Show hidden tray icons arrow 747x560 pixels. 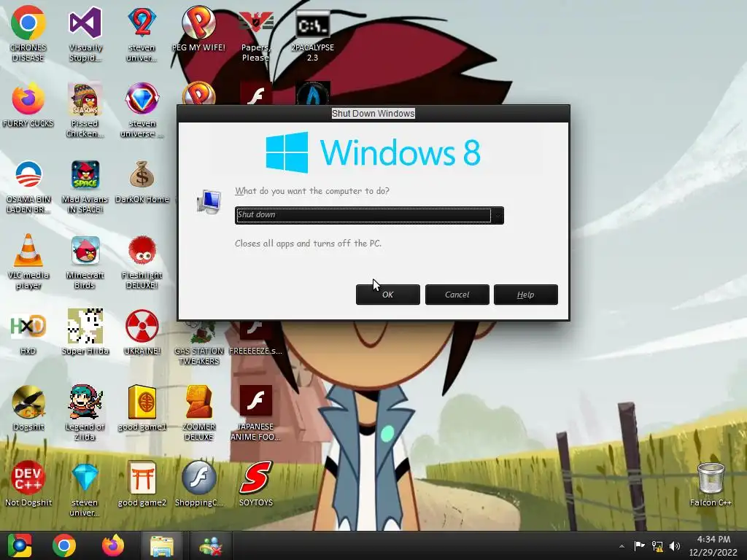(622, 546)
